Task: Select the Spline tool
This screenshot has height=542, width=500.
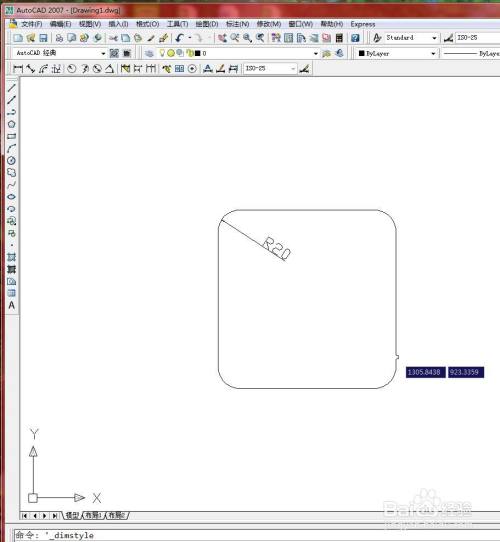Action: tap(11, 185)
